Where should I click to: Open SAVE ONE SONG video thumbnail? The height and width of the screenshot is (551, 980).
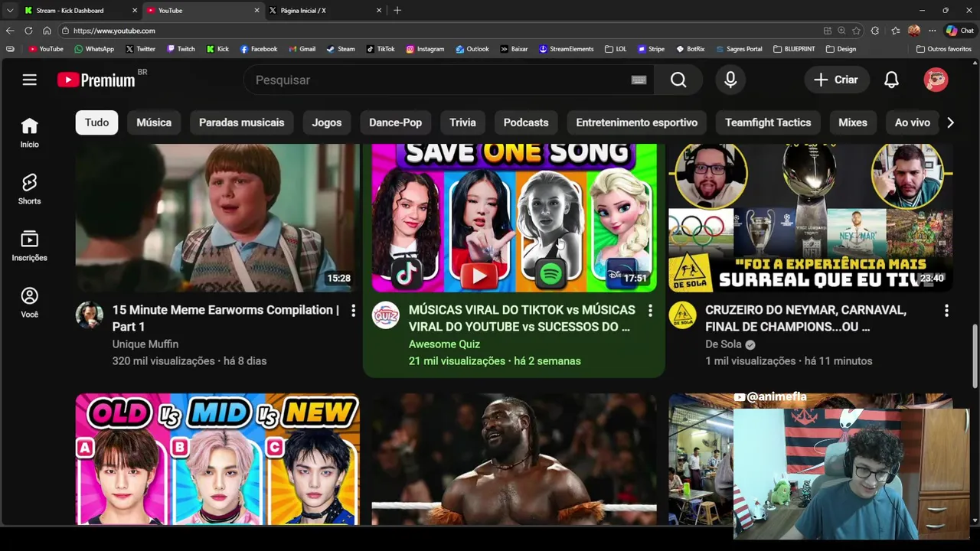click(514, 218)
